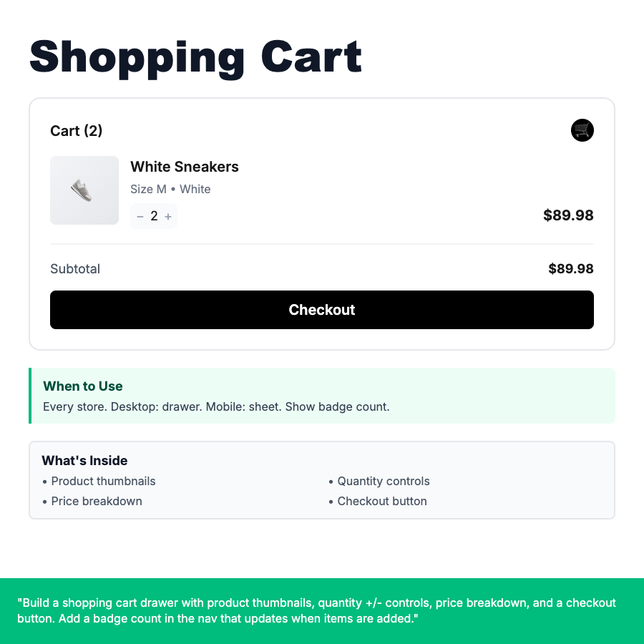The width and height of the screenshot is (644, 644).
Task: Select the What's Inside panel title
Action: pos(84,461)
